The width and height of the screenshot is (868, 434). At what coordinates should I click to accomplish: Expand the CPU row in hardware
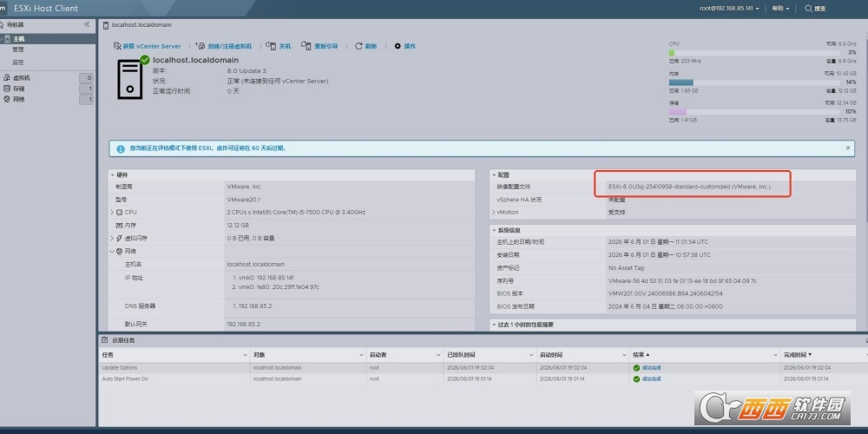112,212
